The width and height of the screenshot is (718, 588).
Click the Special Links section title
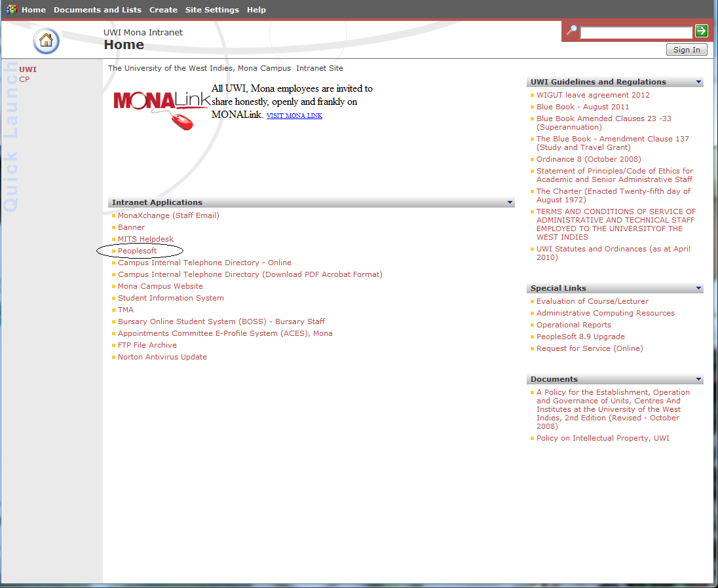[558, 288]
